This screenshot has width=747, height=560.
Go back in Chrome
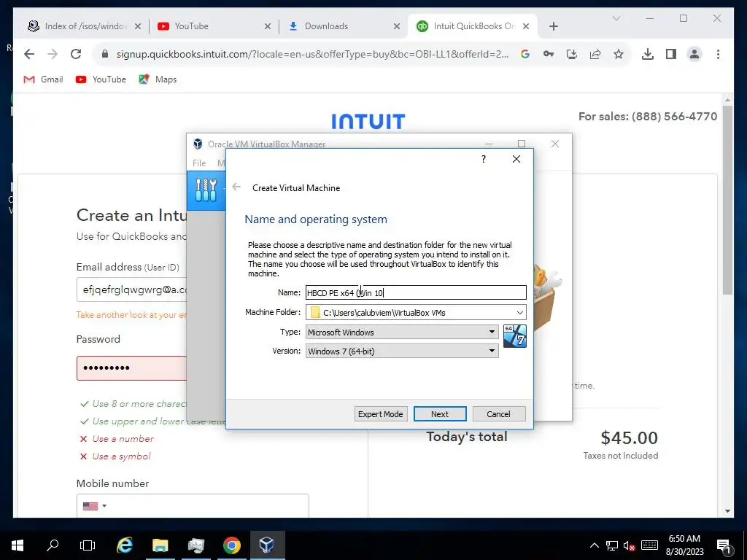click(29, 54)
